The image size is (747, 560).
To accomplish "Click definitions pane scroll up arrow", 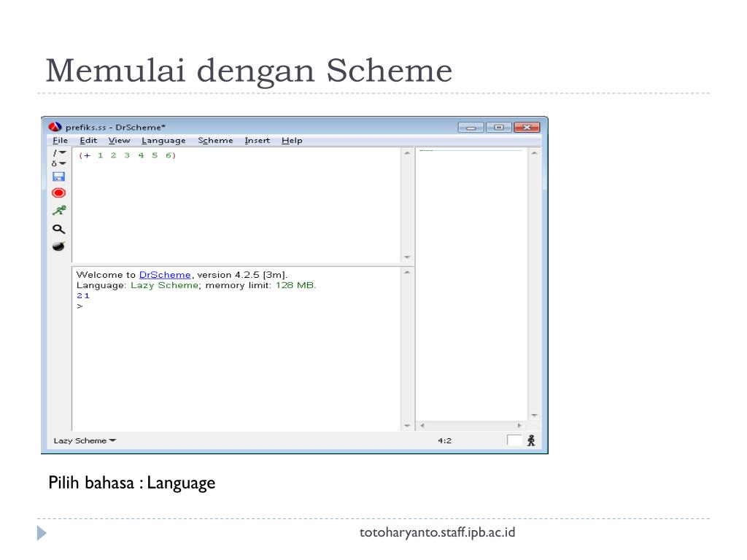I will 407,153.
